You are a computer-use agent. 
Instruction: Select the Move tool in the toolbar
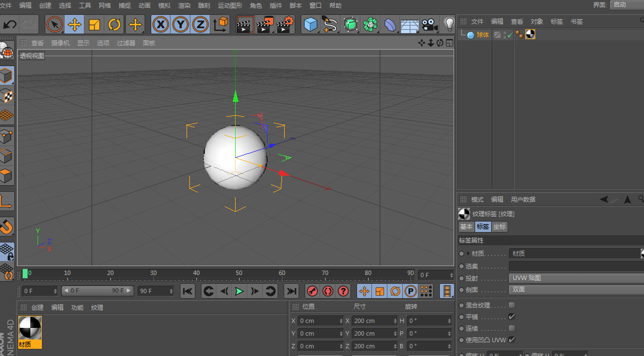tap(74, 25)
